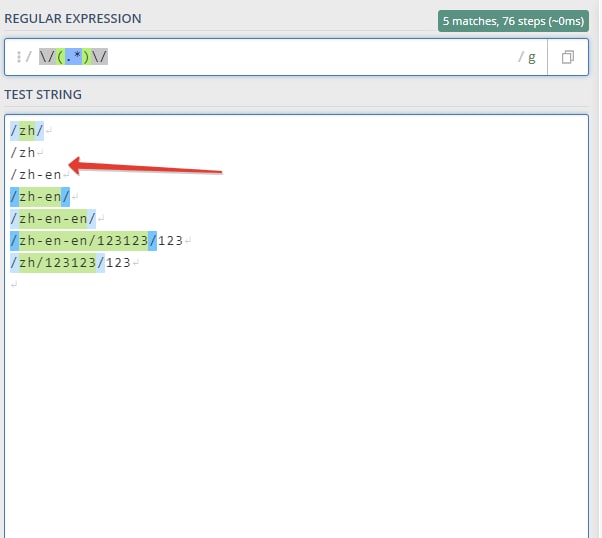Click the TEST STRING section heading
This screenshot has width=602, height=538.
coord(43,94)
